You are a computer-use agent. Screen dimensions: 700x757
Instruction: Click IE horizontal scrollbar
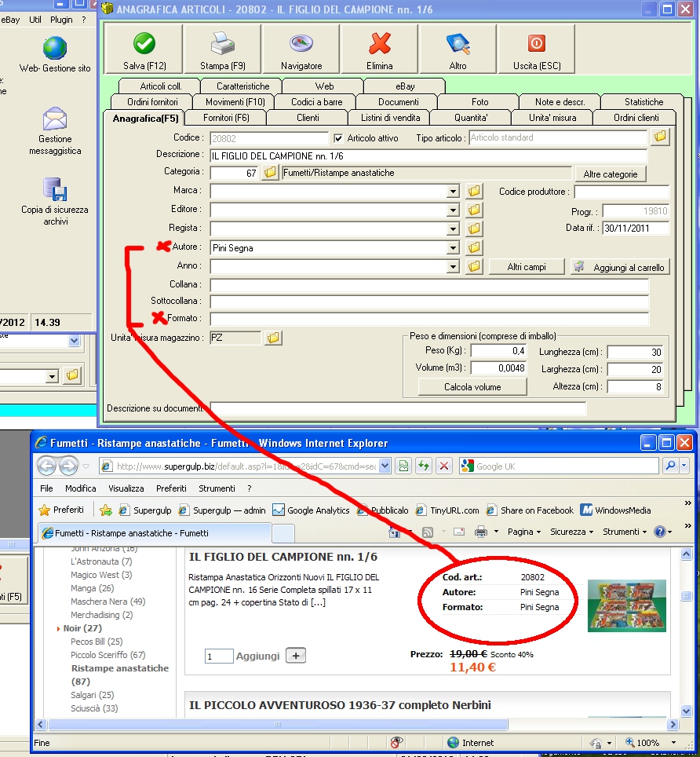tap(278, 724)
